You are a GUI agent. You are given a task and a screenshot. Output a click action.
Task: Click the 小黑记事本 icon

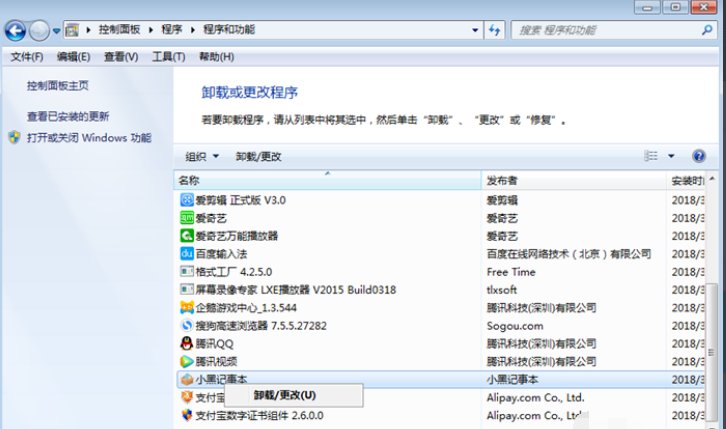click(187, 379)
